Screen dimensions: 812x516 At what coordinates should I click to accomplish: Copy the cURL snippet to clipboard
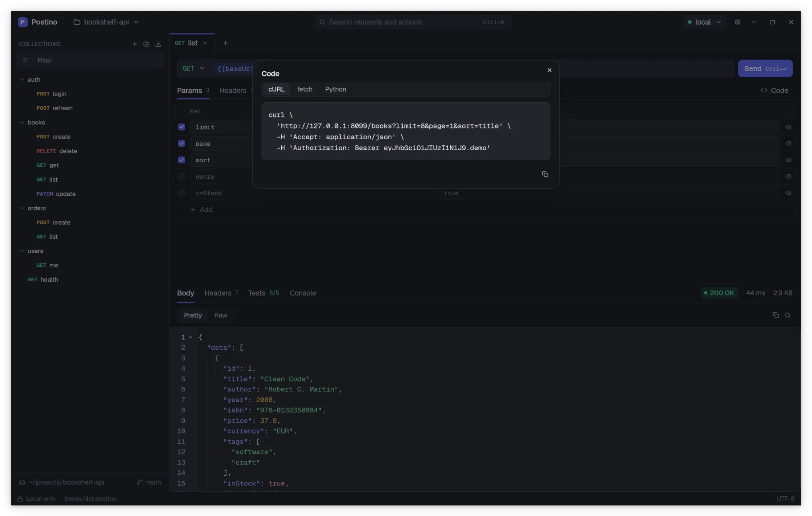(545, 174)
